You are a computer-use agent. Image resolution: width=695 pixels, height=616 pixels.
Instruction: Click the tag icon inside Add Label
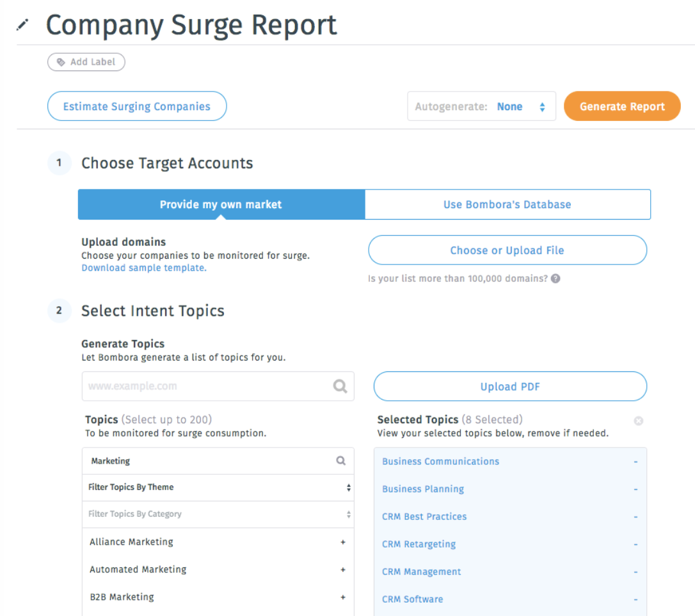[61, 61]
